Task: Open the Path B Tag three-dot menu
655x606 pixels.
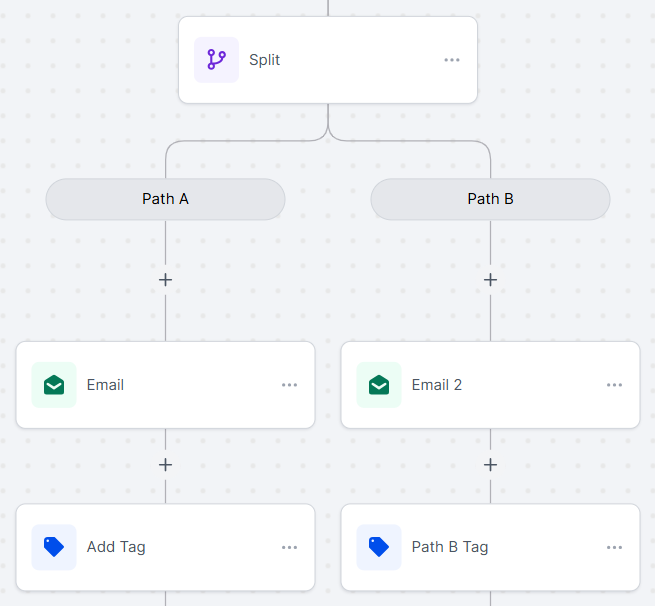Action: (614, 548)
